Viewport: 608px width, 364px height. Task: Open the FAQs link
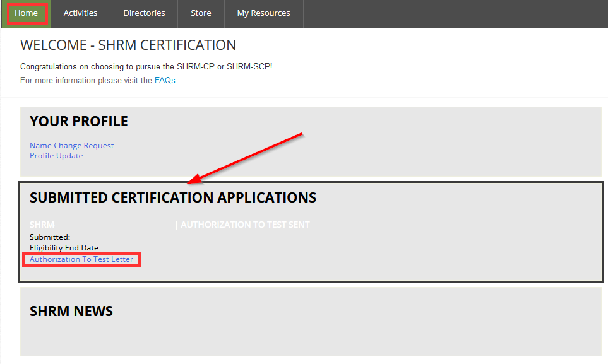[165, 80]
